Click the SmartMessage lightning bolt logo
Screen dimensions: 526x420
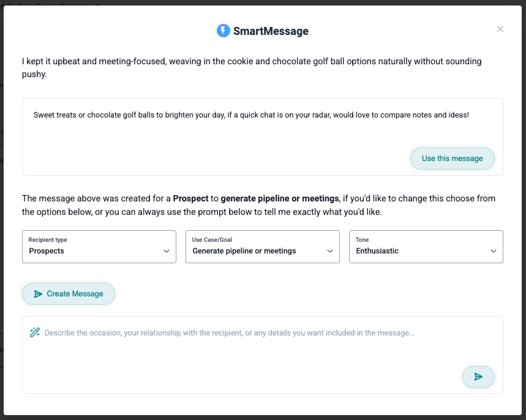223,31
